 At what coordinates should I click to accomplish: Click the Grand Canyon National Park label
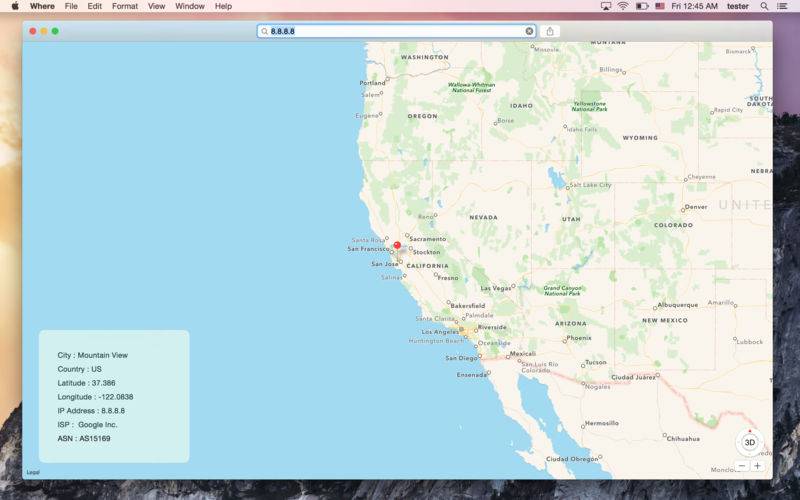[562, 291]
